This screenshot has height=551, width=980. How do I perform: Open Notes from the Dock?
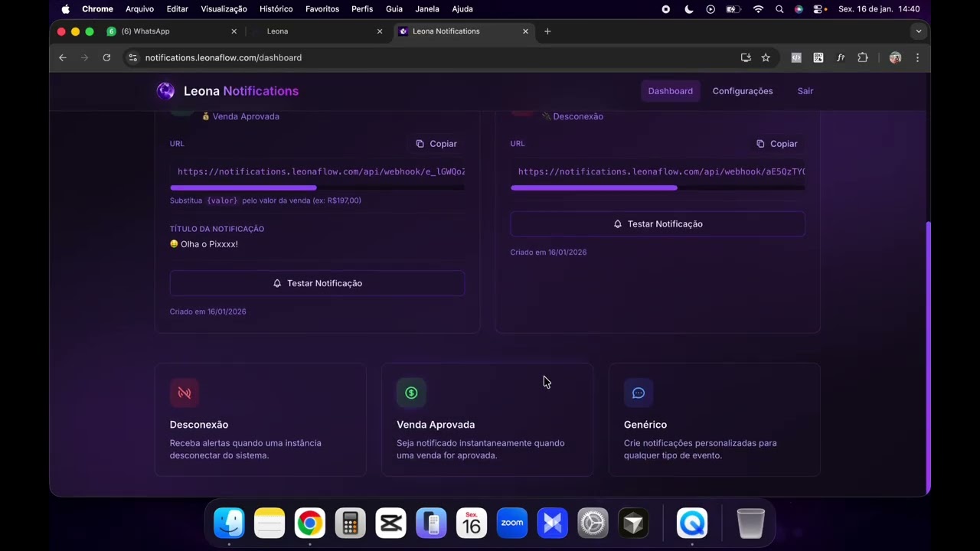[269, 523]
